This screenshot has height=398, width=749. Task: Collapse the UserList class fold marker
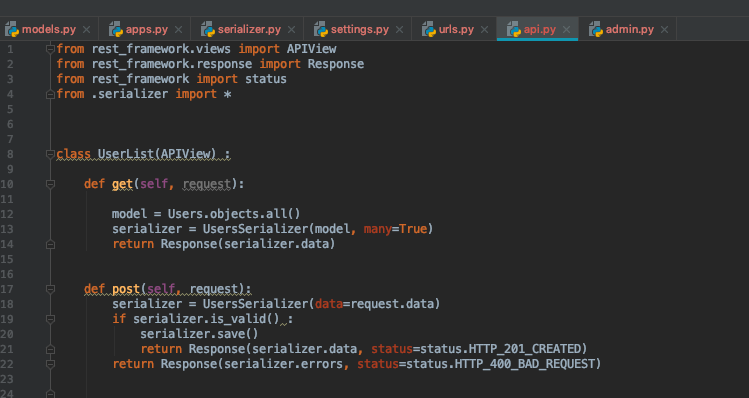[x=50, y=154]
